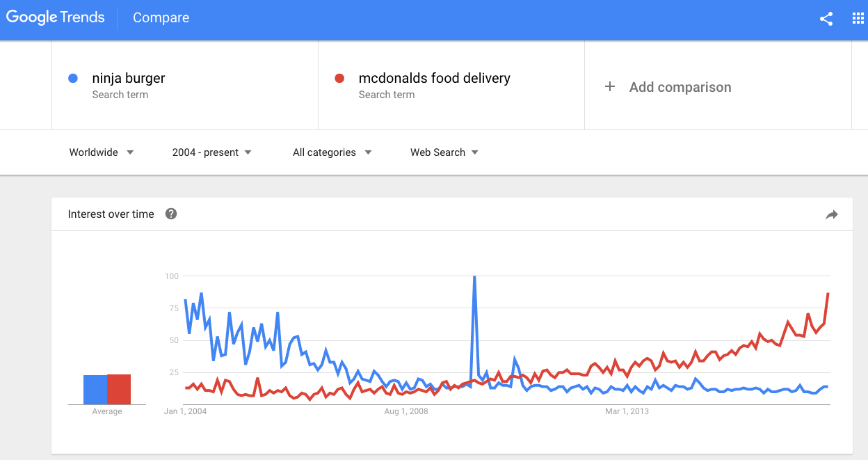Image resolution: width=868 pixels, height=460 pixels.
Task: Click the Add comparison button
Action: coord(668,87)
